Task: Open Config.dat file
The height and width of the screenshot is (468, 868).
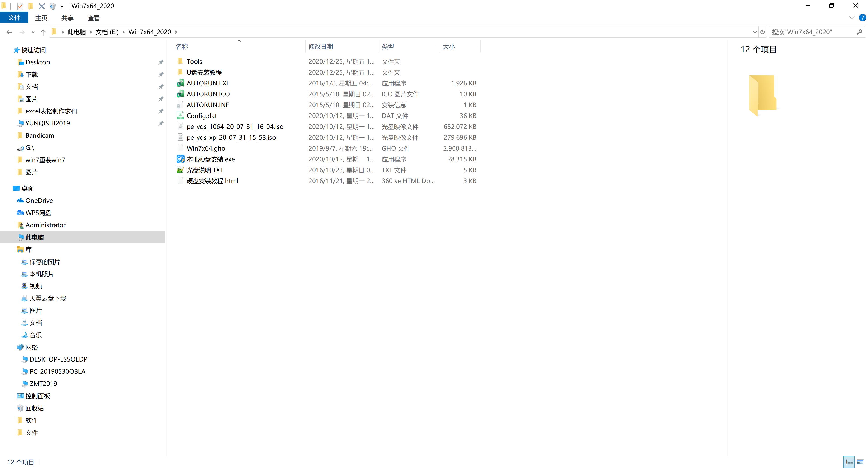Action: pyautogui.click(x=200, y=115)
